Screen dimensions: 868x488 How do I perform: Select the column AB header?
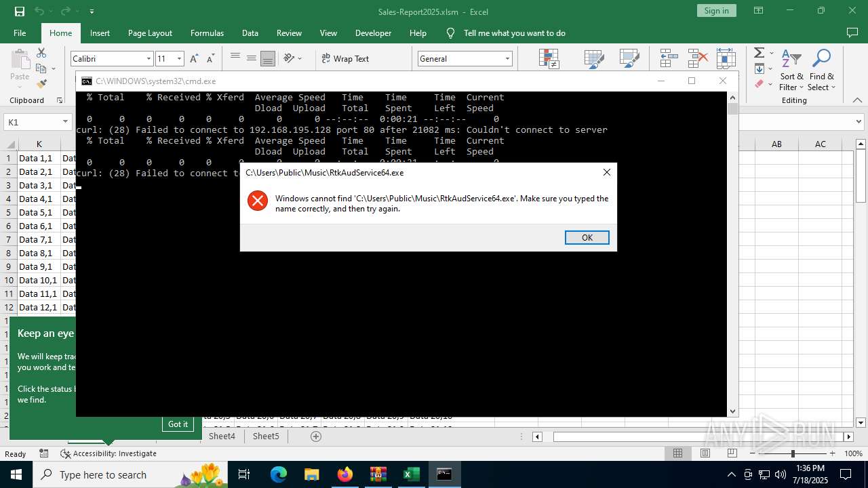tap(776, 144)
